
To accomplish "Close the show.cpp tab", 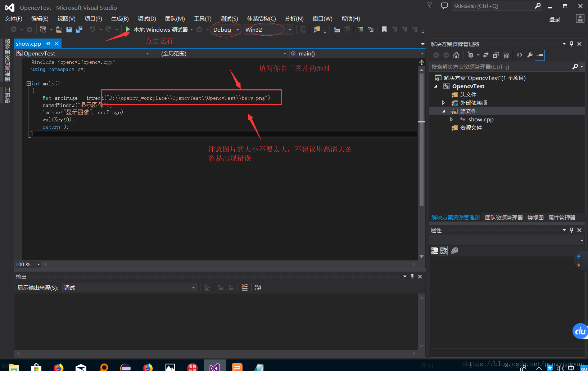I will click(56, 44).
